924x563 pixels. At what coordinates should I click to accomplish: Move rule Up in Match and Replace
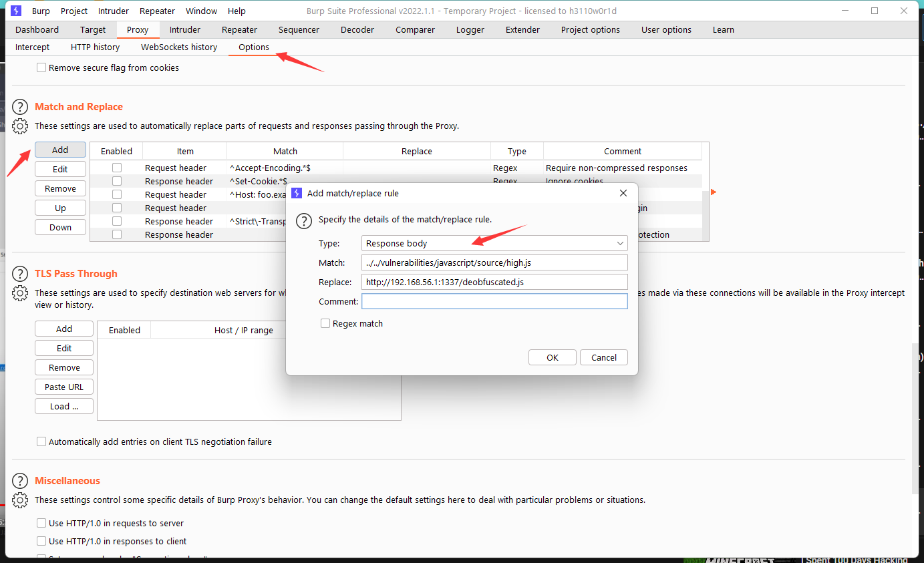point(60,208)
